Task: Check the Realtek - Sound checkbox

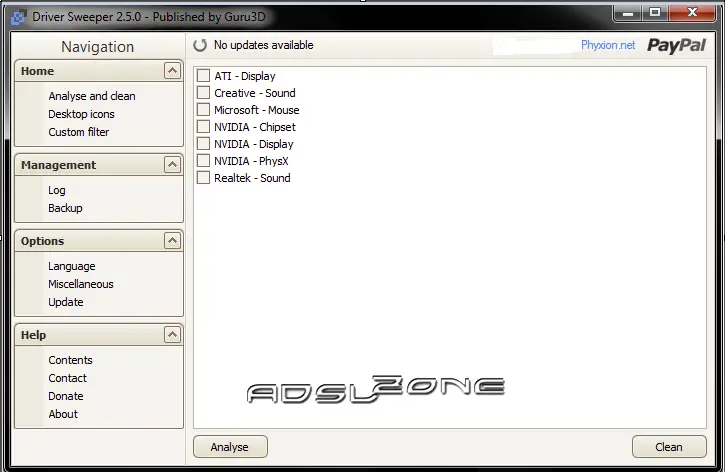Action: pos(203,178)
